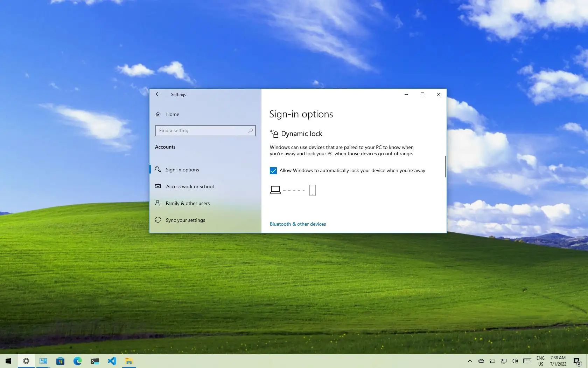Screen dimensions: 588x368
Task: Click the sync arrows icon in the sidebar
Action: tap(158, 220)
